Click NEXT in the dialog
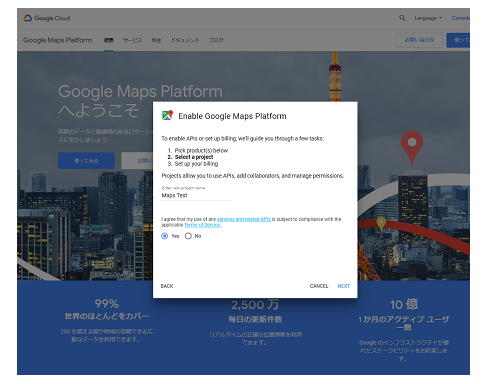The height and width of the screenshot is (384, 490). point(344,286)
